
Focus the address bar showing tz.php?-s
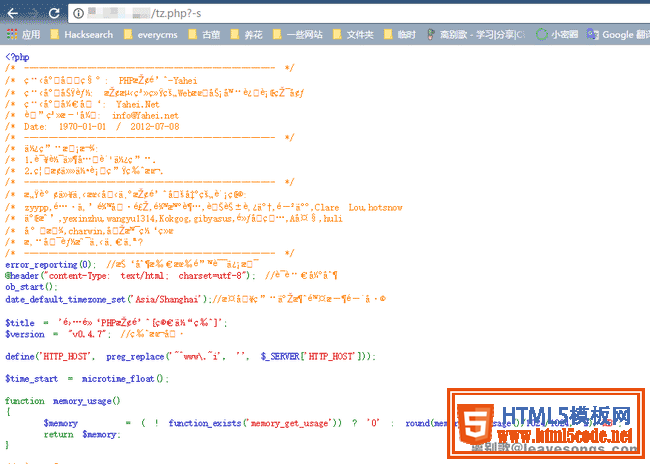(359, 13)
